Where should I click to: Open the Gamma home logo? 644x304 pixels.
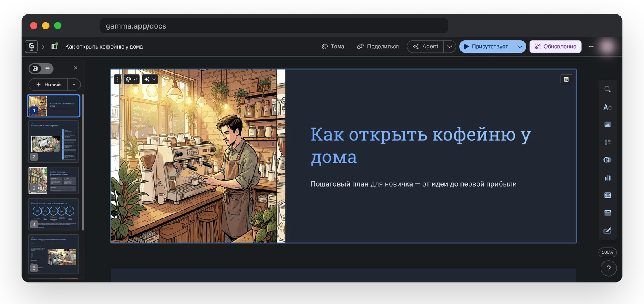coord(31,46)
